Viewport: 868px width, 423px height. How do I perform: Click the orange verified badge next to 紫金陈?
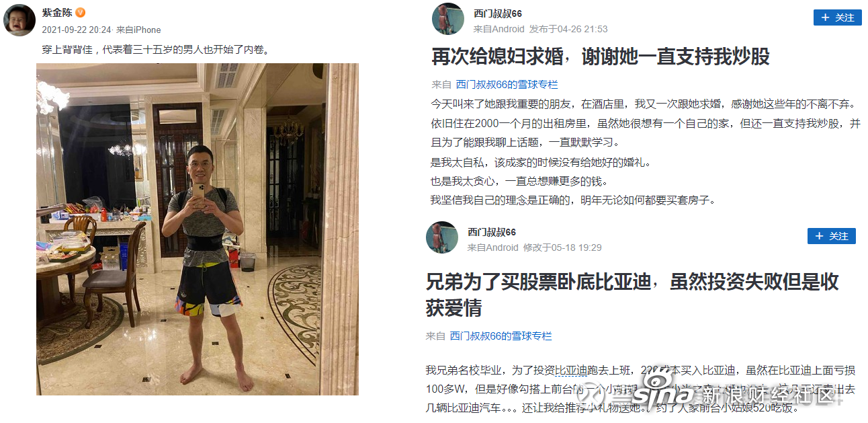coord(81,13)
